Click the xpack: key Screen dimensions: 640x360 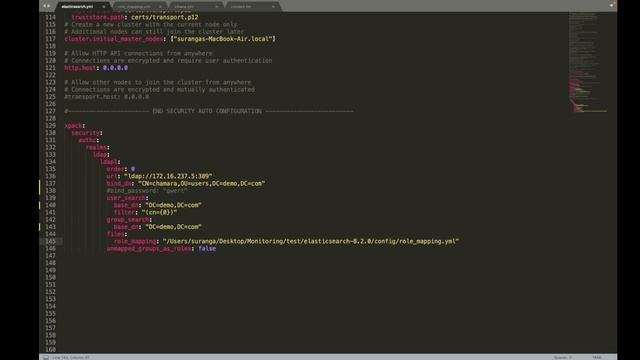(x=75, y=126)
